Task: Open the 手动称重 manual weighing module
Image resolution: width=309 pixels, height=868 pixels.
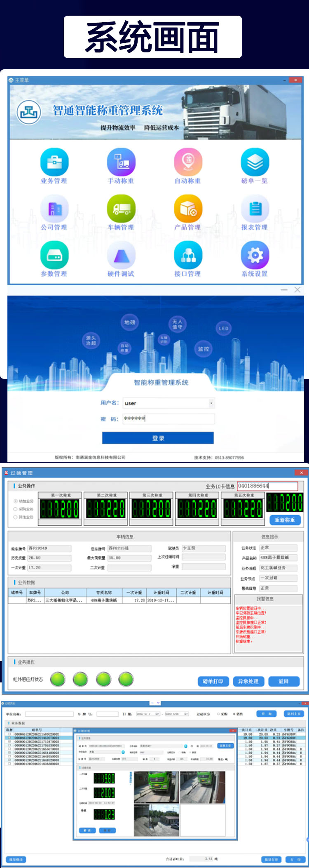Action: [x=121, y=162]
